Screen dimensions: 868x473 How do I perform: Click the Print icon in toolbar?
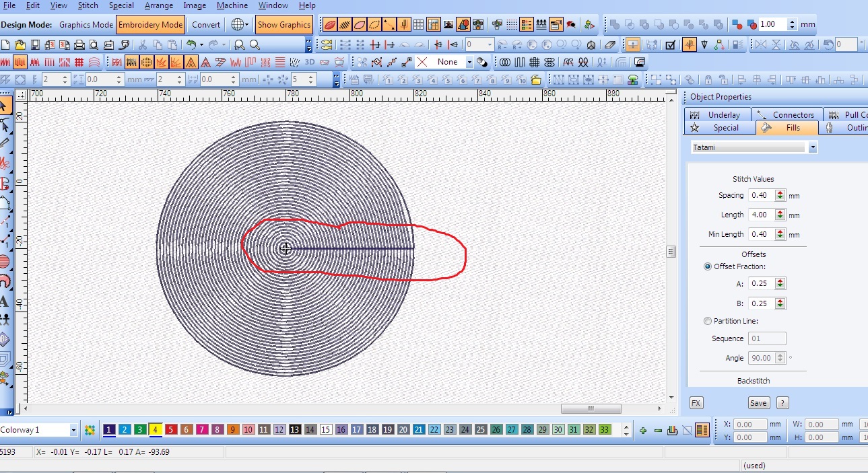point(79,45)
